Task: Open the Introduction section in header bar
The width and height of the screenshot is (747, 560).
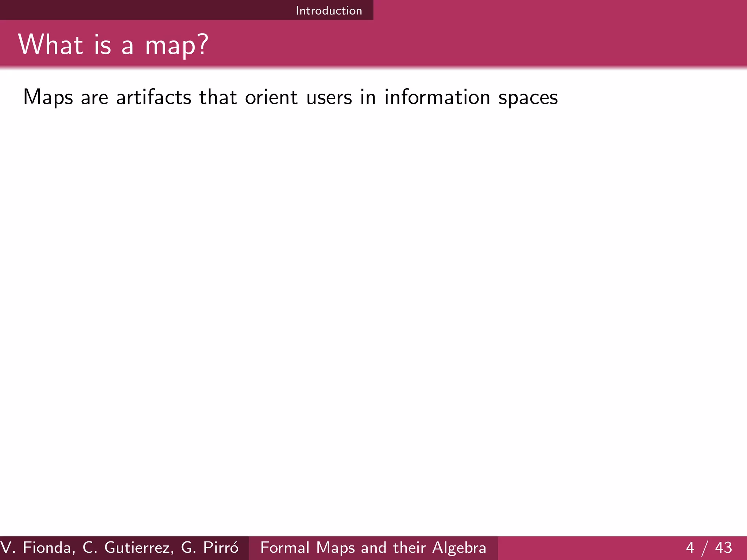Action: click(x=329, y=11)
